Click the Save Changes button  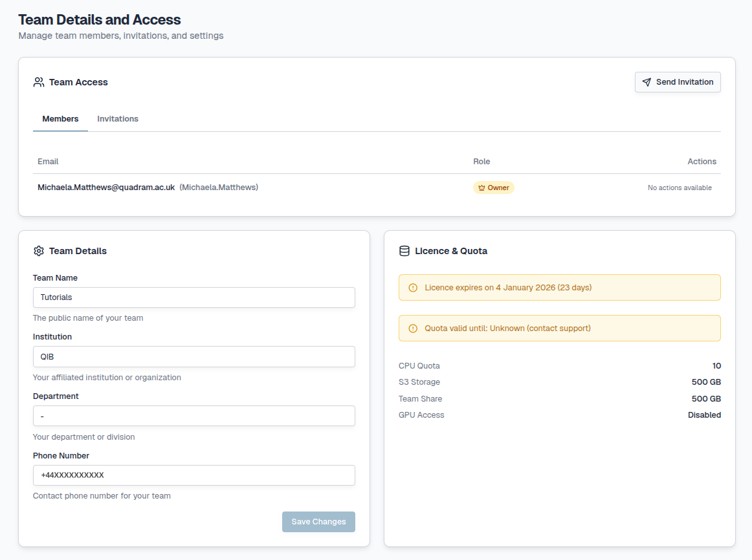click(x=318, y=522)
